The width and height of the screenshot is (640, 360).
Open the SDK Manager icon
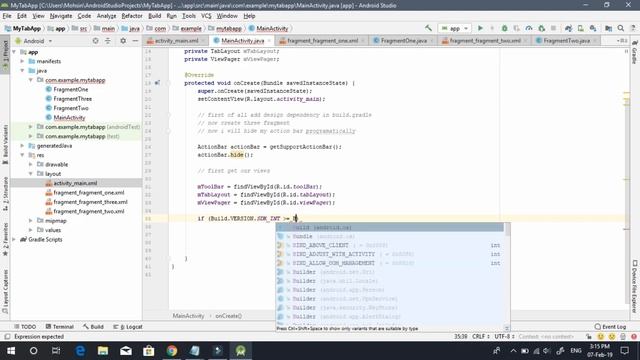pyautogui.click(x=593, y=28)
